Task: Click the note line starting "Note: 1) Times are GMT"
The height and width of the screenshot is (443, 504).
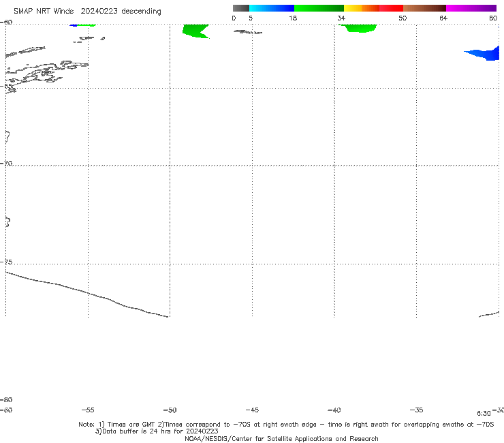Action: pyautogui.click(x=286, y=425)
